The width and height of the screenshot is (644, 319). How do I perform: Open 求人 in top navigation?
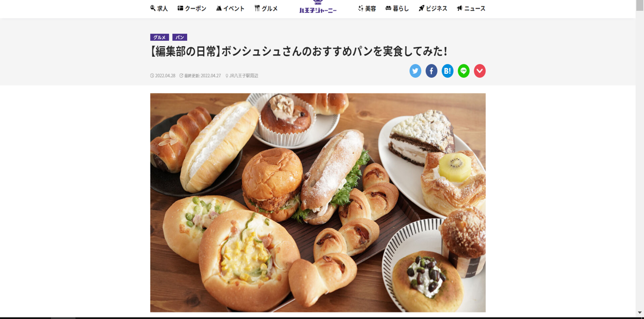pyautogui.click(x=159, y=9)
